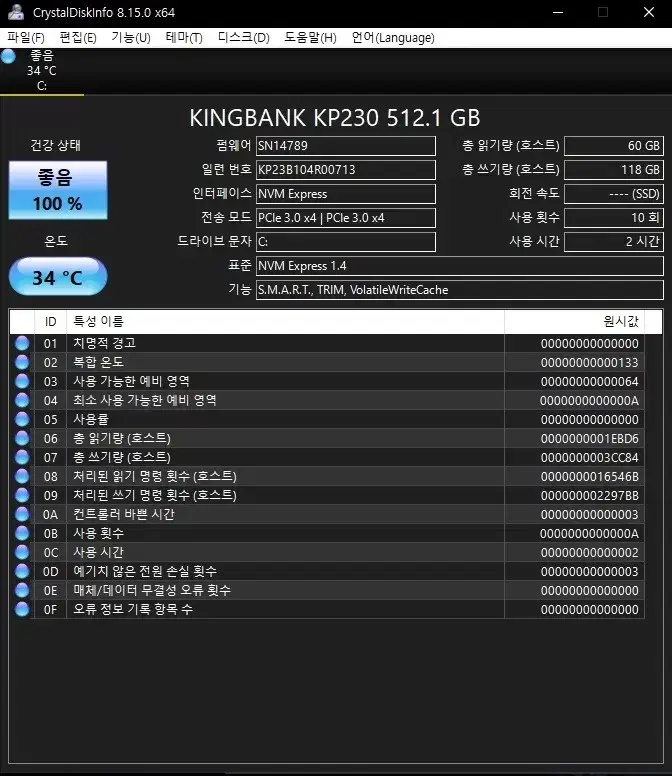Select the 복합 온도 attribute name
Viewport: 672px width, 776px height.
click(98, 362)
